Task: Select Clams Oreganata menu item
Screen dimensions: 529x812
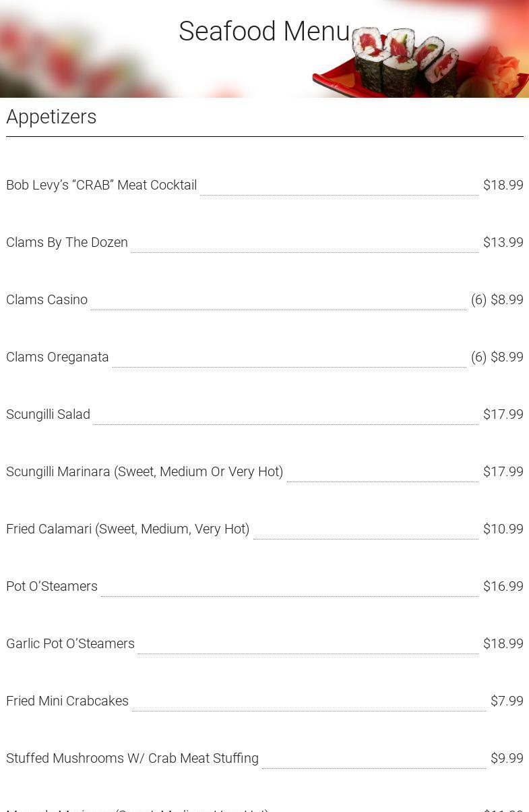Action: tap(57, 357)
